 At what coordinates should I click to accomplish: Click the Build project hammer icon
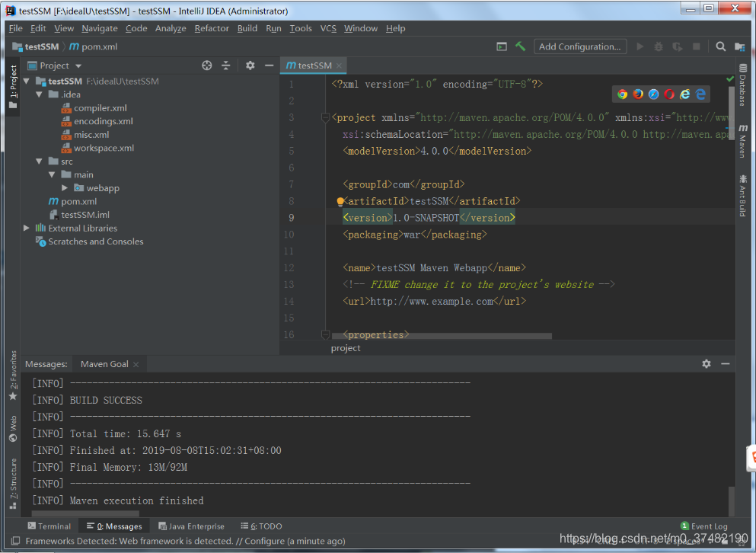[x=520, y=46]
